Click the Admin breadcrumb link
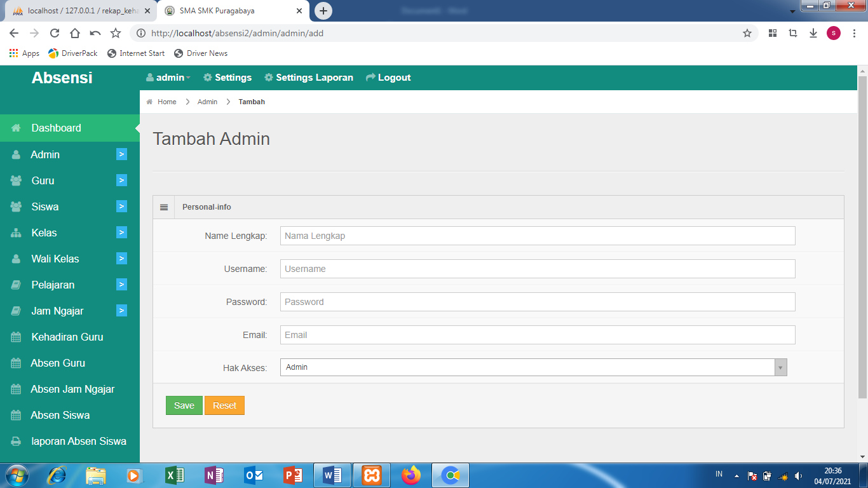This screenshot has width=868, height=488. click(207, 102)
